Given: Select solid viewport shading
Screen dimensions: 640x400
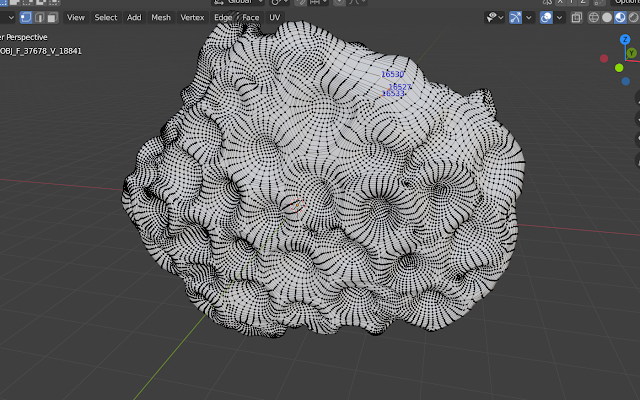Looking at the screenshot, I should pos(607,18).
